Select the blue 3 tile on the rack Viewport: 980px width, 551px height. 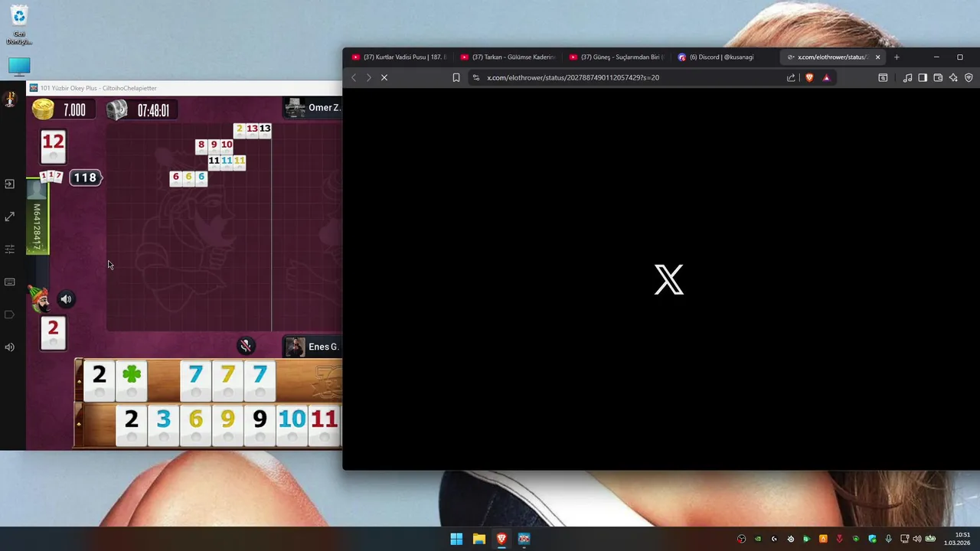click(163, 425)
